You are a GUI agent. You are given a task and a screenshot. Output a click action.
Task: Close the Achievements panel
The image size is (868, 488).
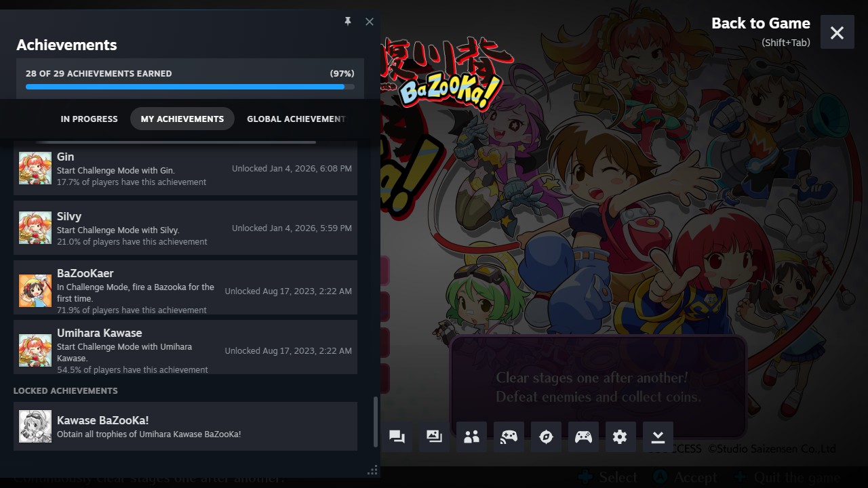tap(370, 22)
